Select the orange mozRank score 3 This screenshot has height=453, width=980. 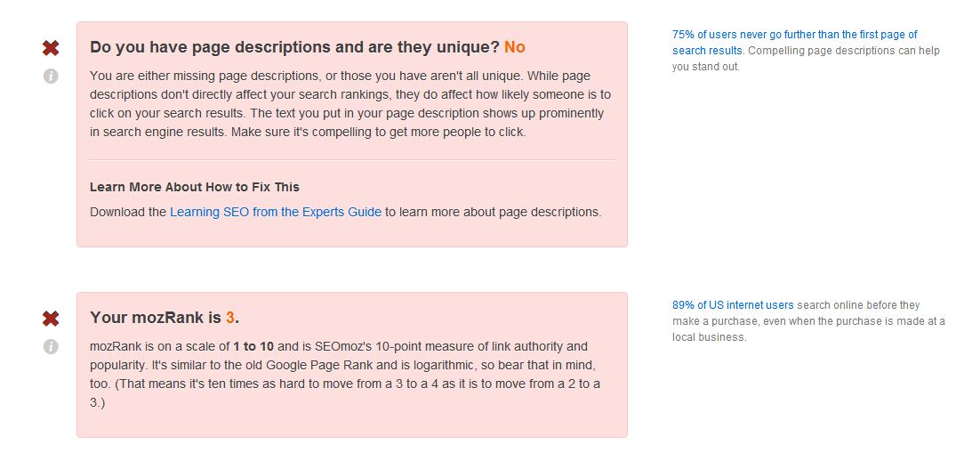[230, 317]
